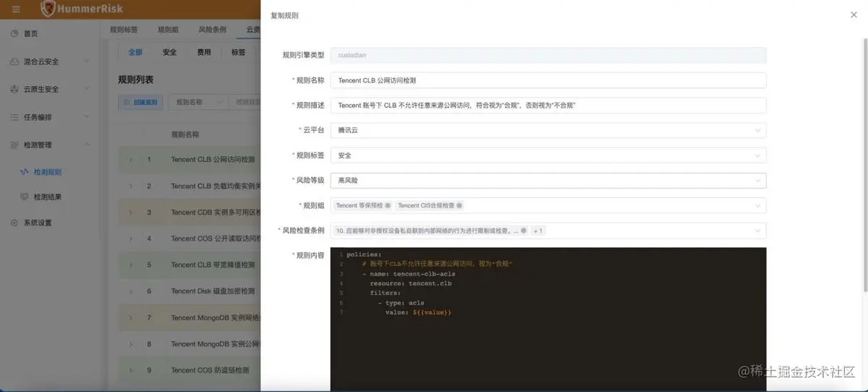This screenshot has height=392, width=868.
Task: Click rule name Tencent CLB 带宽峰值检测
Action: (x=213, y=265)
